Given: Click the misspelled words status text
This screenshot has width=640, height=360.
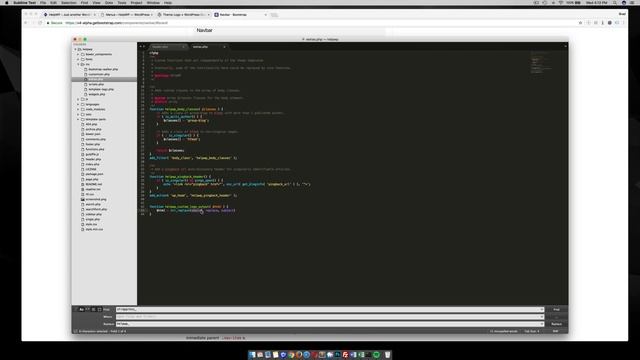Looking at the screenshot, I should click(504, 331).
